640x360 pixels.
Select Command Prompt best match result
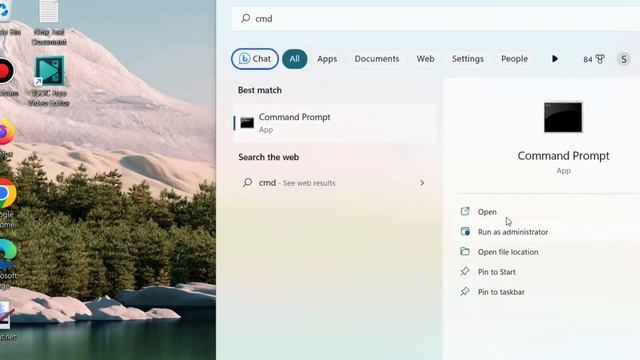334,123
